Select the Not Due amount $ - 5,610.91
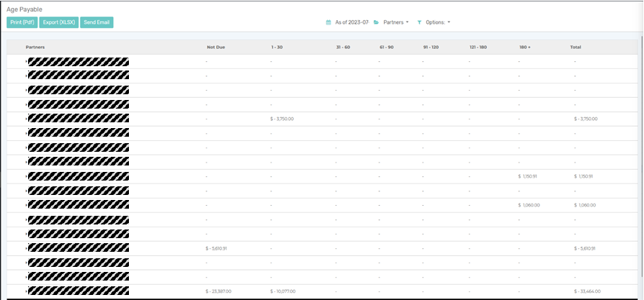 [x=216, y=248]
